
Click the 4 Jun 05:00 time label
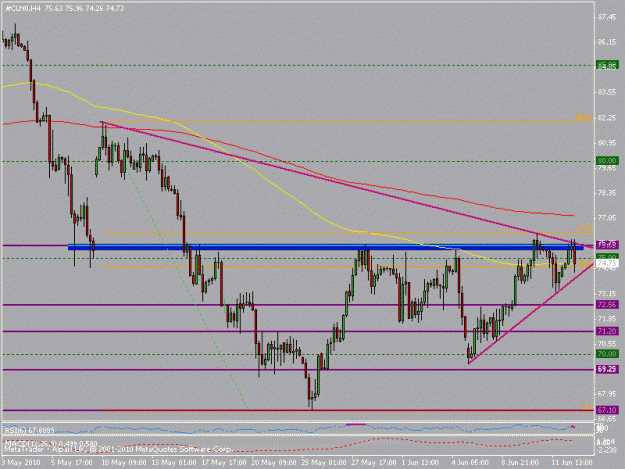click(470, 463)
